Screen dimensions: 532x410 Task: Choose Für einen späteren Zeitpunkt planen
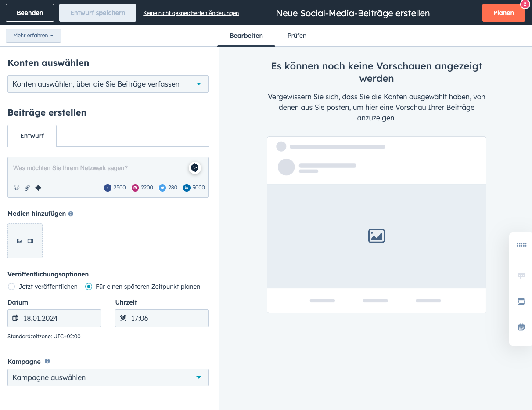click(90, 287)
